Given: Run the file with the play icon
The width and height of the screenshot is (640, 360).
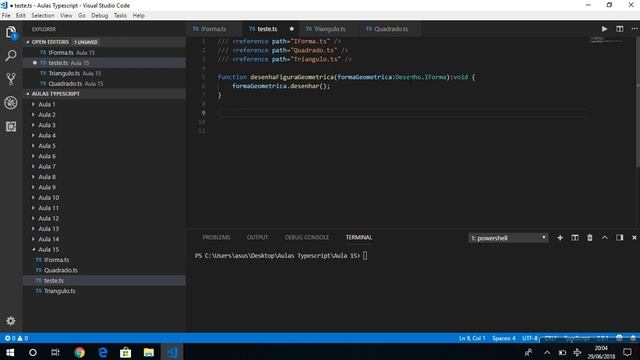Looking at the screenshot, I should 604,29.
